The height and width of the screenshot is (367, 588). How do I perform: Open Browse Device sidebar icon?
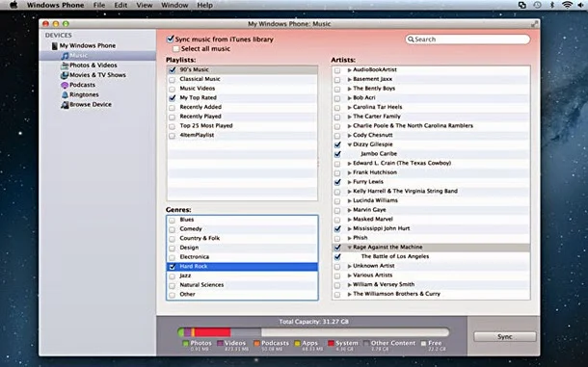click(x=65, y=105)
